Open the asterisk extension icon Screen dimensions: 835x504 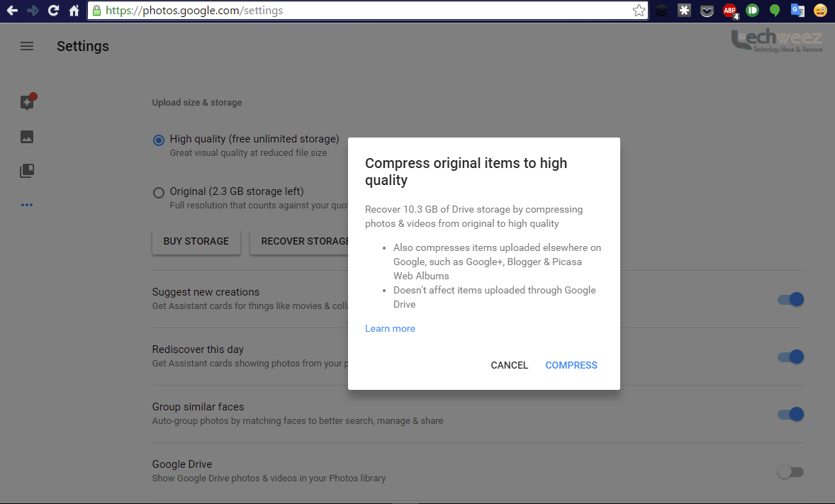[684, 10]
